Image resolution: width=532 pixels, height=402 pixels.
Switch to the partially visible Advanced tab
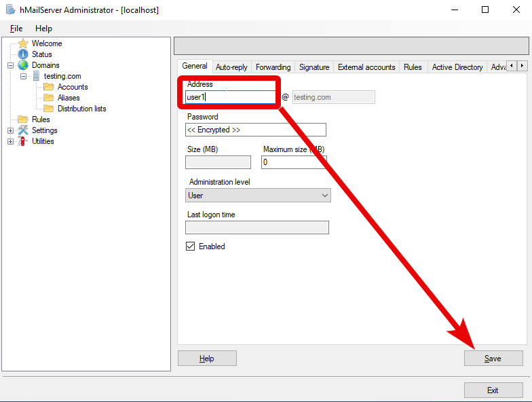pos(498,67)
